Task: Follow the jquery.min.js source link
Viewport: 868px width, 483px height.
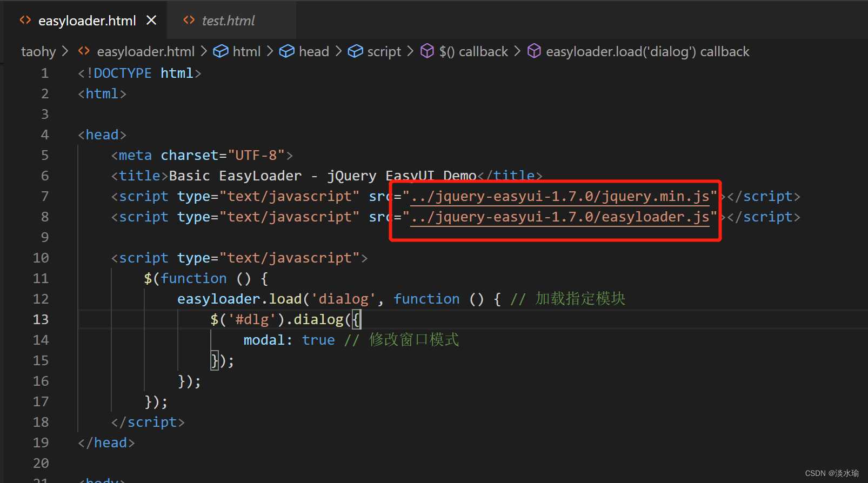Action: click(x=560, y=196)
